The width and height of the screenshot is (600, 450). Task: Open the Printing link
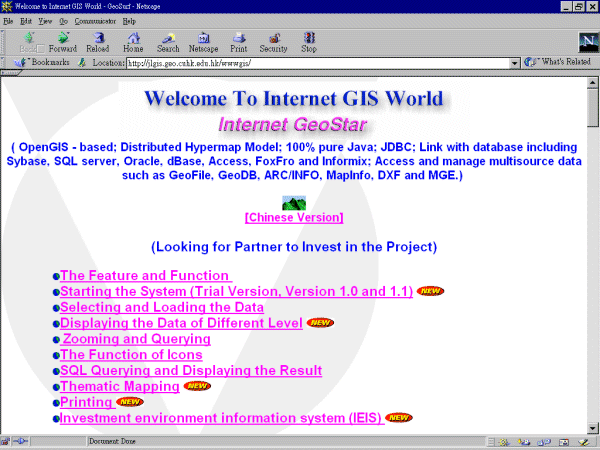pos(88,402)
